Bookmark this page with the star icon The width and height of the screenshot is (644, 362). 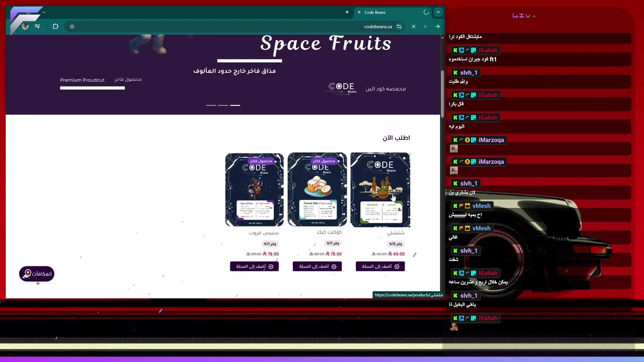72,27
